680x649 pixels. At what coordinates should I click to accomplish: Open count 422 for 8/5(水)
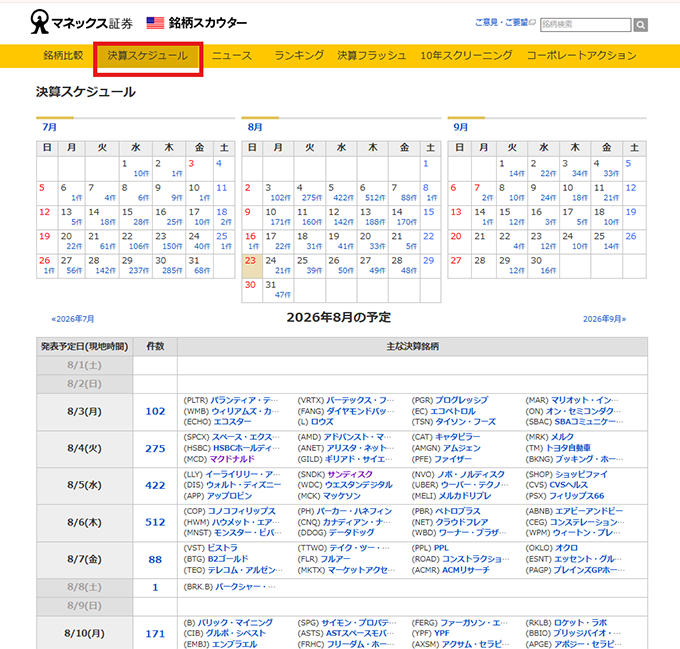(155, 486)
